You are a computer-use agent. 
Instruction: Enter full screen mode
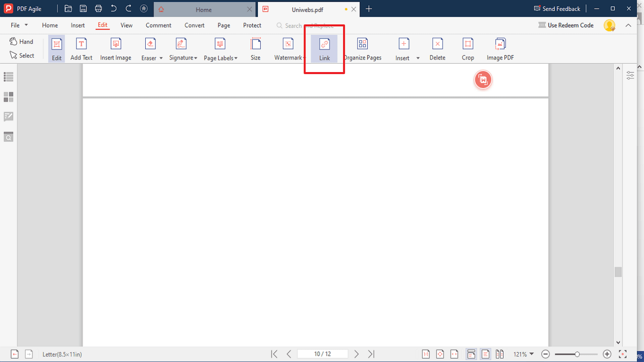click(623, 354)
